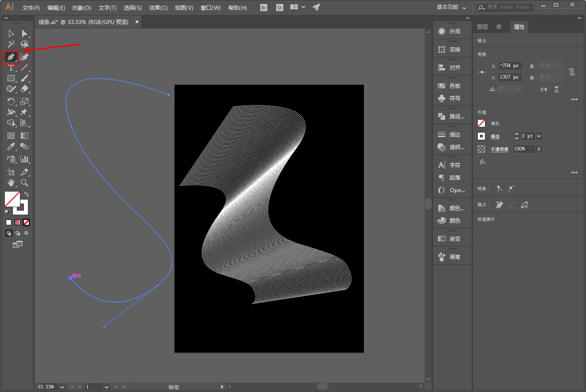The height and width of the screenshot is (392, 586).
Task: Activate the Artboard tool
Action: 11,172
